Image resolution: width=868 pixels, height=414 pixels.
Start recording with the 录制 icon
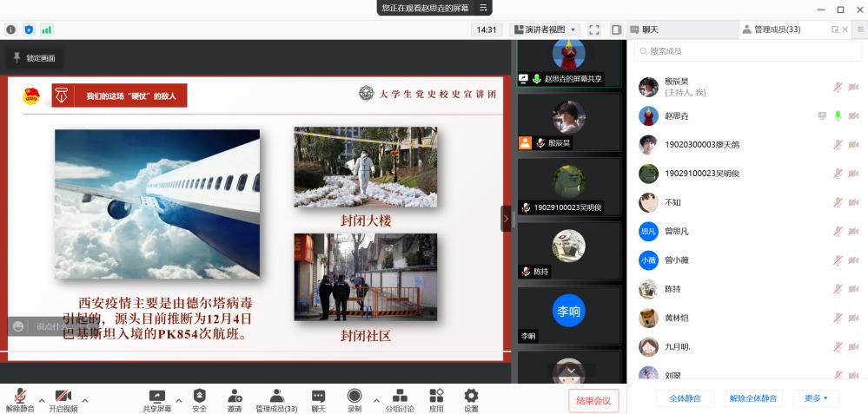click(x=354, y=397)
